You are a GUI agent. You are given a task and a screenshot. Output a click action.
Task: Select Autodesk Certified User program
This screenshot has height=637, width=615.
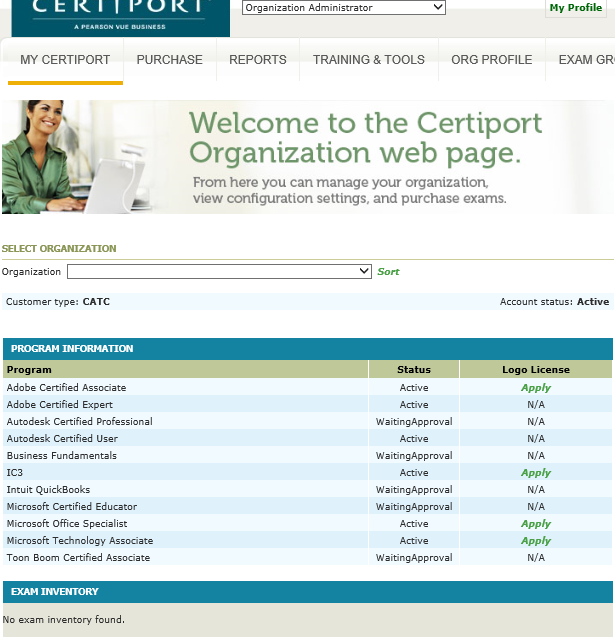click(x=62, y=439)
